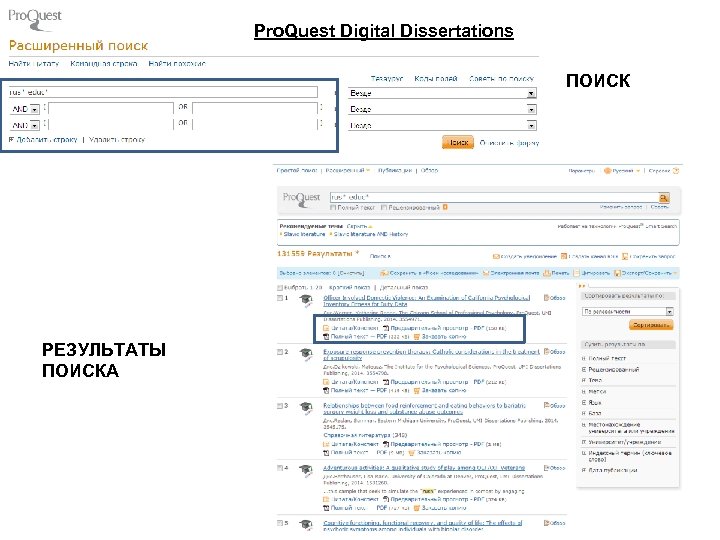720x540 pixels.
Task: Open the Найти похожие tab
Action: tap(177, 63)
